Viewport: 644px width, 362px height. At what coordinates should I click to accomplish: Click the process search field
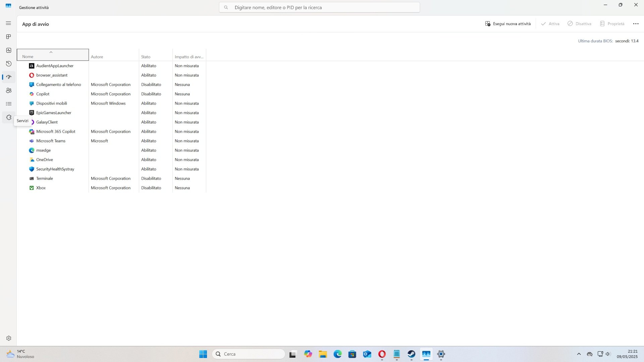319,7
